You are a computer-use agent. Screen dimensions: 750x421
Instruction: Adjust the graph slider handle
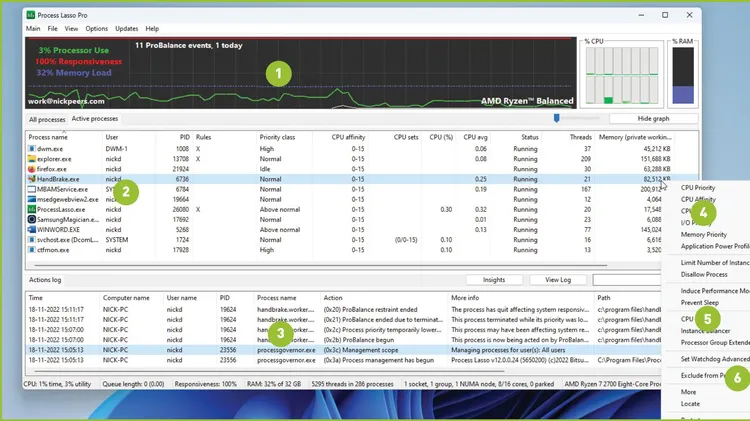[x=556, y=118]
